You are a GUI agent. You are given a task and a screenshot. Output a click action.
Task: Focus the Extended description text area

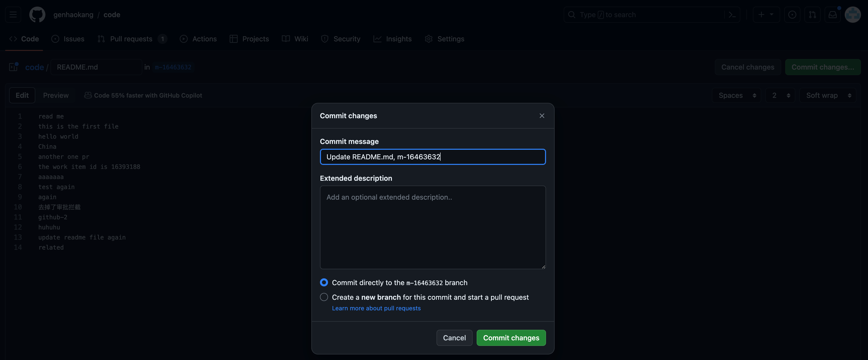433,227
